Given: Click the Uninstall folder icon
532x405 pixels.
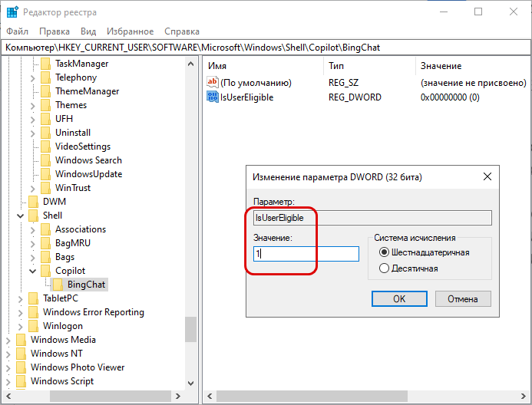Looking at the screenshot, I should pos(45,133).
